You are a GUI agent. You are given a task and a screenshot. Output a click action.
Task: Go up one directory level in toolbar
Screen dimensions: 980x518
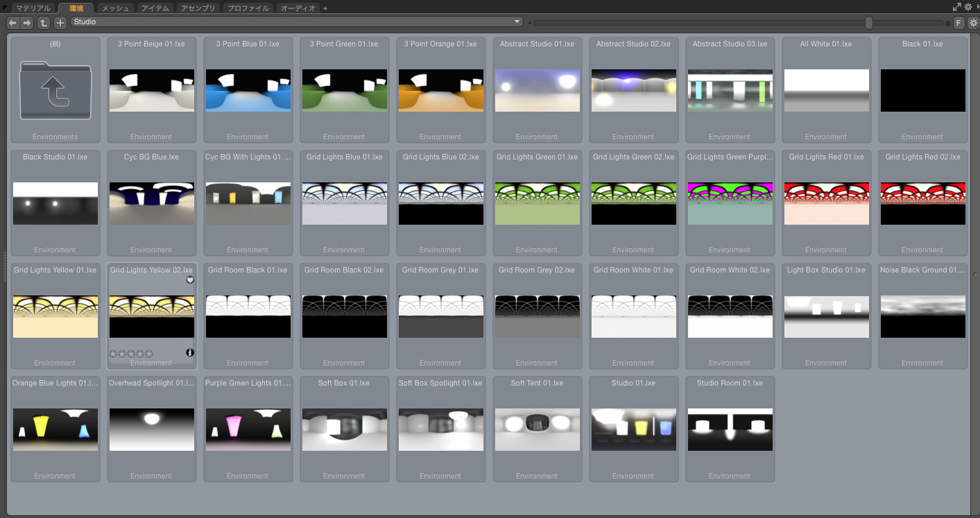pos(44,23)
